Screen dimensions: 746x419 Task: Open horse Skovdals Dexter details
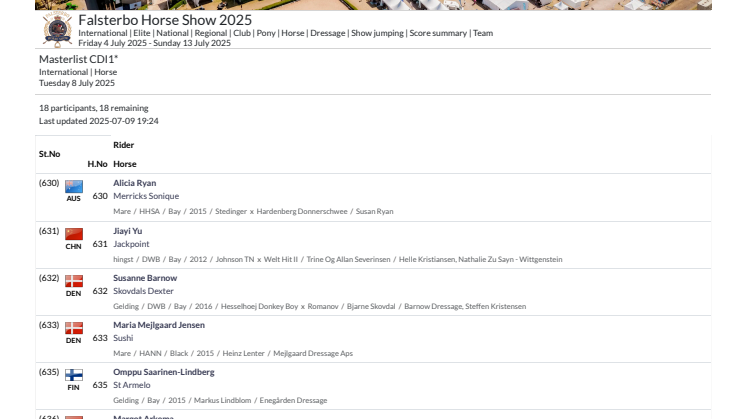point(143,291)
